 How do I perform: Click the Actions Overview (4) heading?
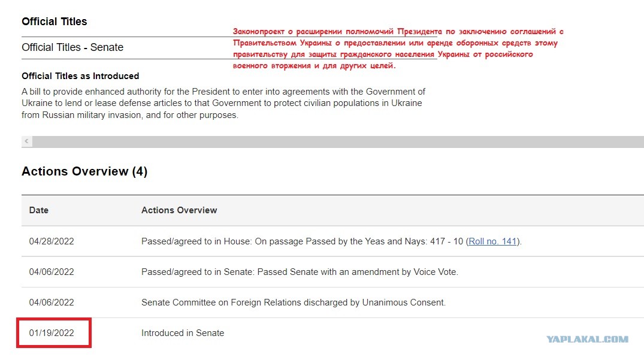click(84, 171)
